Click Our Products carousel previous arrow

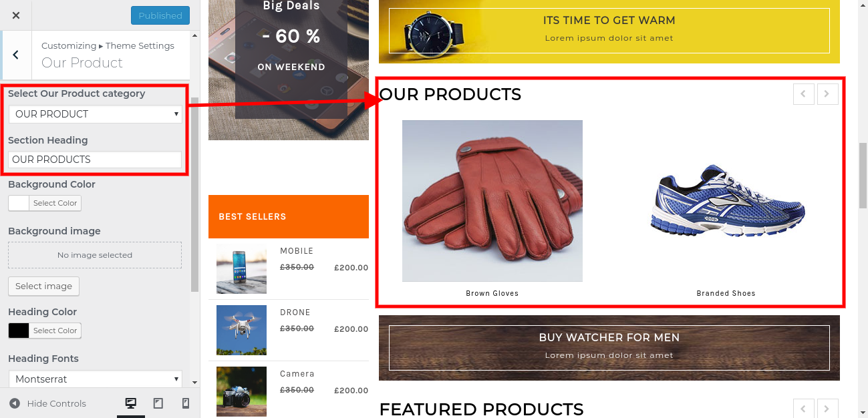(x=804, y=94)
